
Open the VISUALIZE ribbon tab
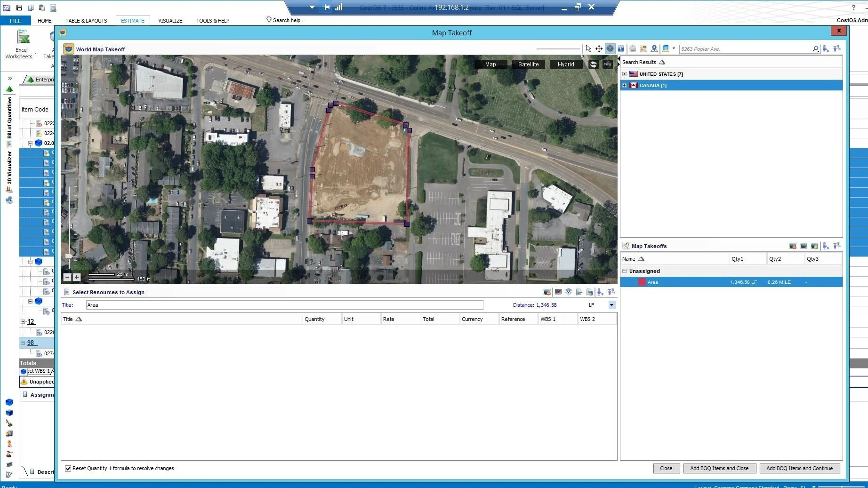(x=170, y=21)
